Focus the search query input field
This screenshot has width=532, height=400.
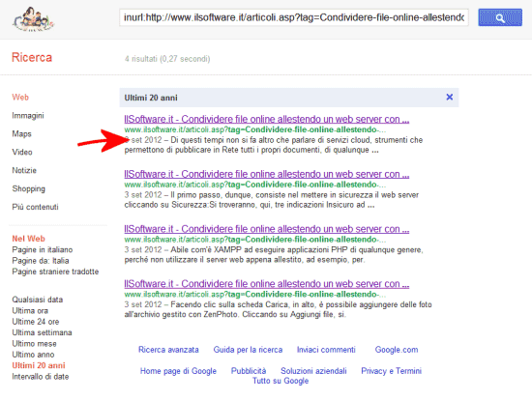(294, 17)
